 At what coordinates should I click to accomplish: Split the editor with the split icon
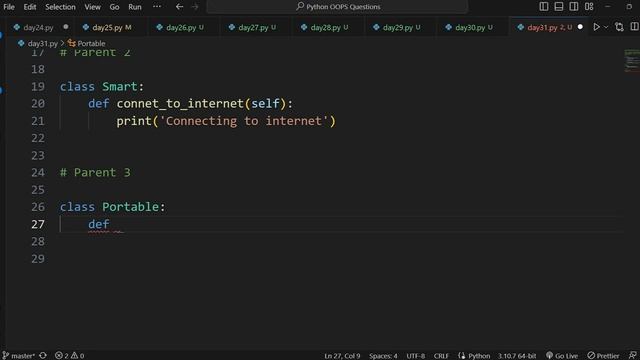point(634,27)
